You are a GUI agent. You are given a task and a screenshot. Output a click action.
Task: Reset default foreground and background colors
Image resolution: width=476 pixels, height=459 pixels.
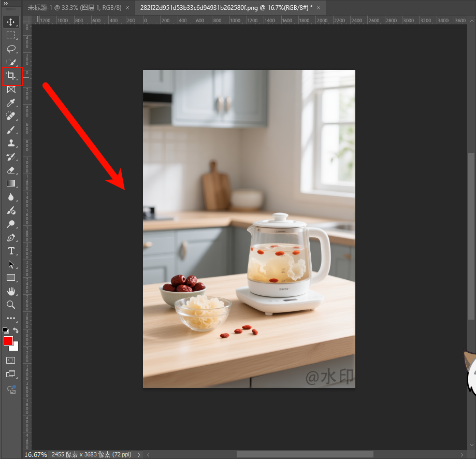click(x=6, y=331)
